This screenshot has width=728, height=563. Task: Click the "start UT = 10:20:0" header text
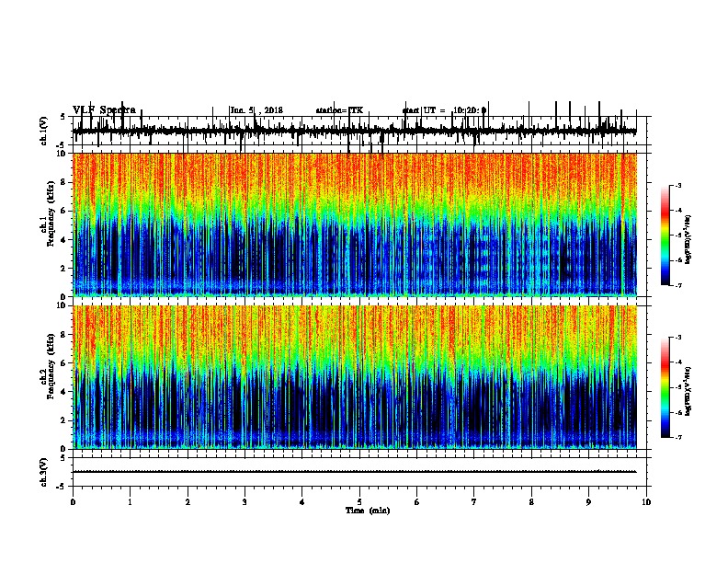coord(444,110)
